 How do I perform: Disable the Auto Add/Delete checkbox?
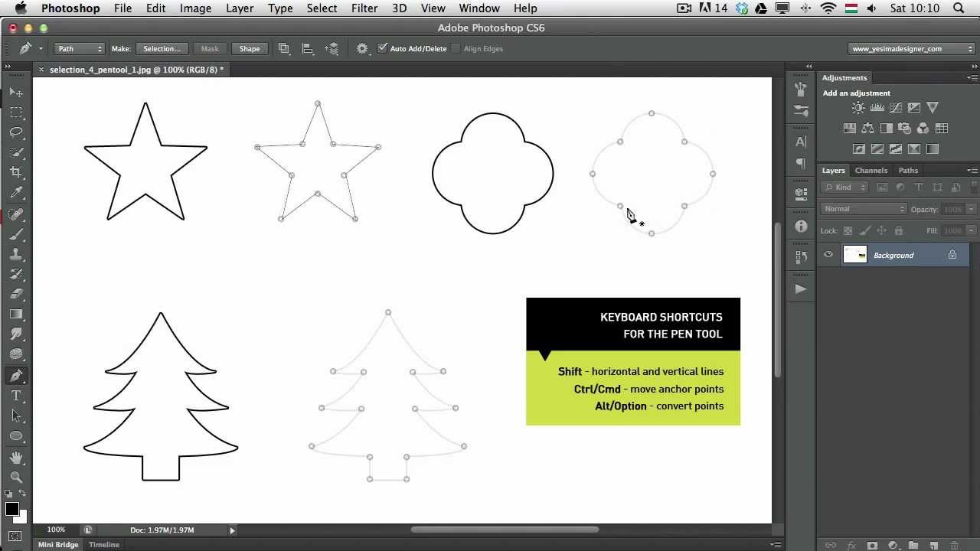tap(383, 48)
